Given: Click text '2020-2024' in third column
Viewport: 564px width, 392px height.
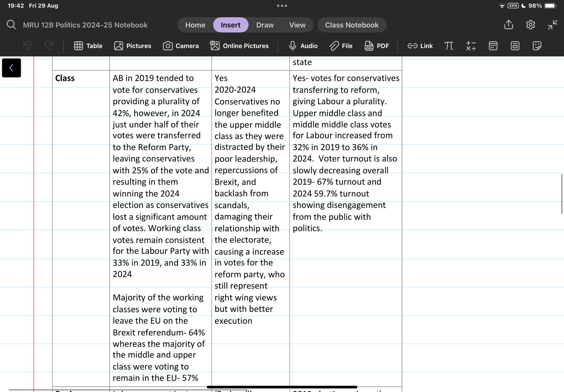Looking at the screenshot, I should 235,90.
